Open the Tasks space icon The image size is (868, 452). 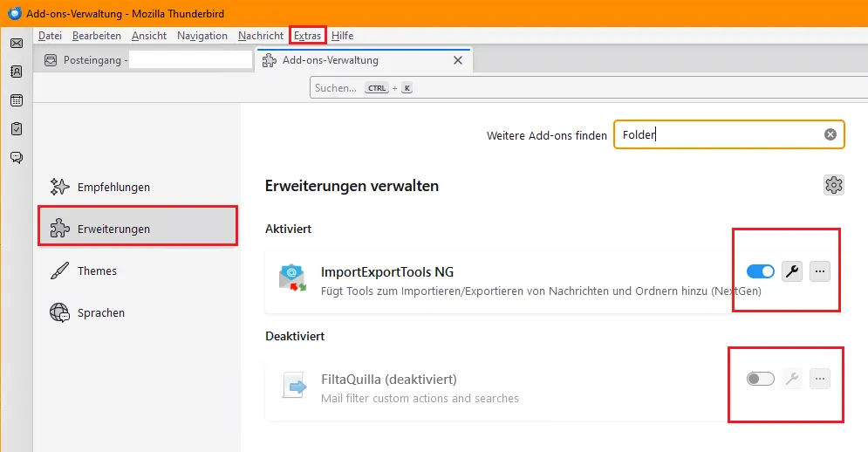point(17,128)
